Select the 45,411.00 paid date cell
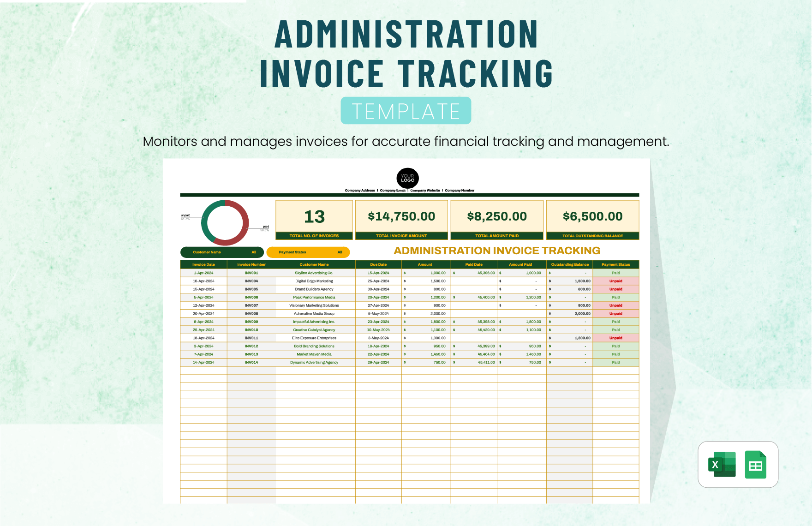The width and height of the screenshot is (812, 526). click(x=474, y=363)
